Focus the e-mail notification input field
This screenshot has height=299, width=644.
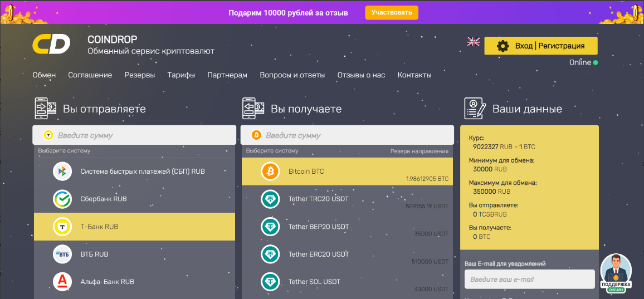point(529,280)
